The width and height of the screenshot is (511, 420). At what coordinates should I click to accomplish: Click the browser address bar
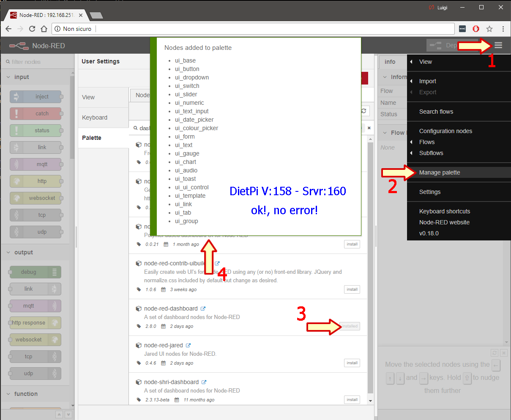253,29
